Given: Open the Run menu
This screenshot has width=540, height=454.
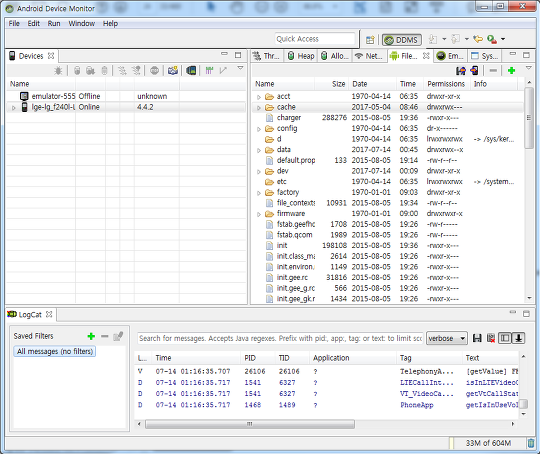Looking at the screenshot, I should click(x=54, y=23).
